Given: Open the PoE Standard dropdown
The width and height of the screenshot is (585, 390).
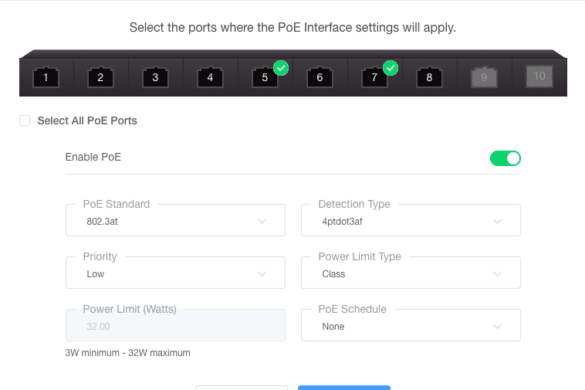Looking at the screenshot, I should point(175,220).
